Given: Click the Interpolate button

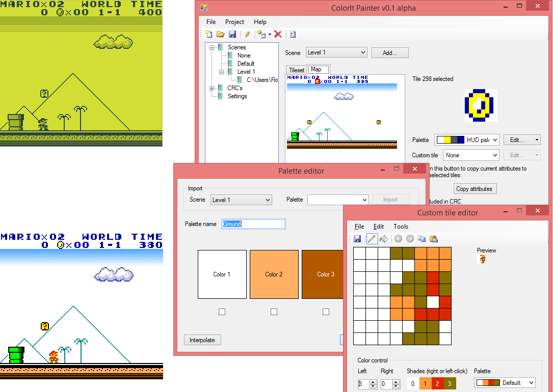Looking at the screenshot, I should point(202,340).
